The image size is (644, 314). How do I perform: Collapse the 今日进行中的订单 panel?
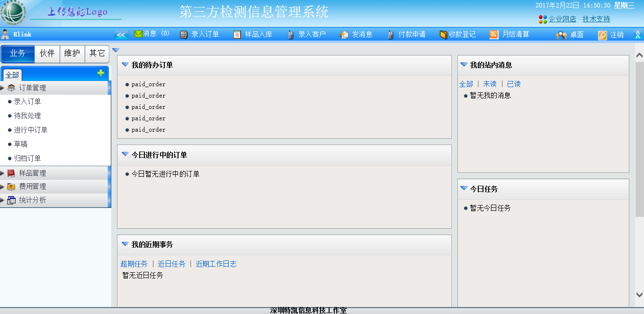[x=125, y=154]
